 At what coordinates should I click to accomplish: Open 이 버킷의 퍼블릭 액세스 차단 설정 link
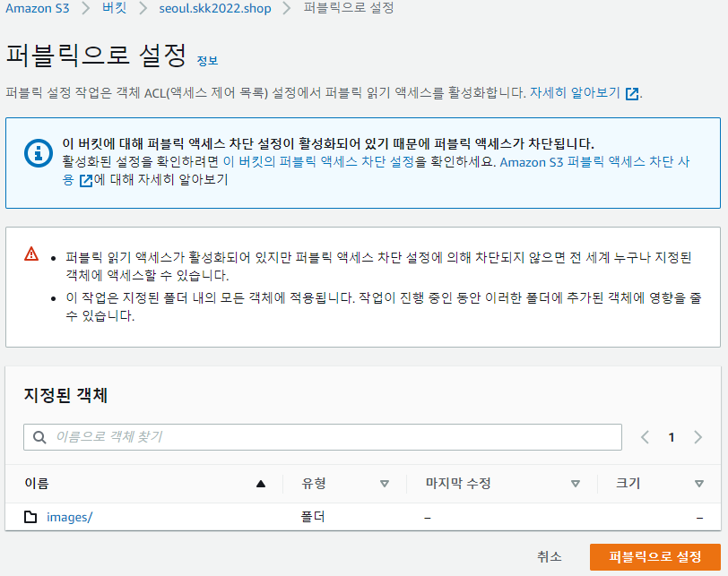pos(318,162)
